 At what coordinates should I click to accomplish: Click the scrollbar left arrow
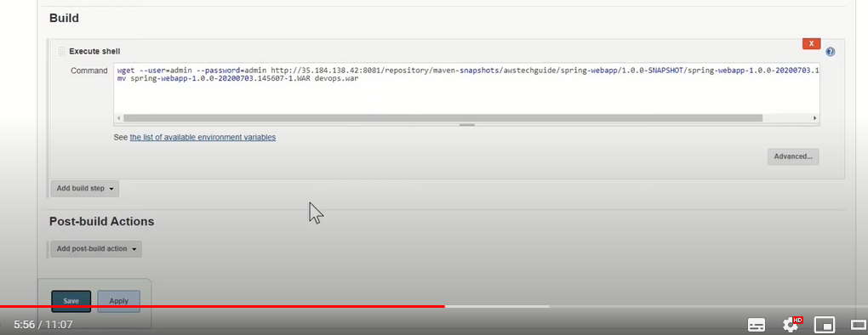(x=118, y=118)
